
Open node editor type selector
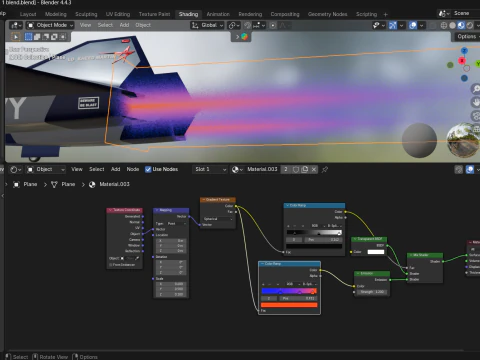pos(15,170)
